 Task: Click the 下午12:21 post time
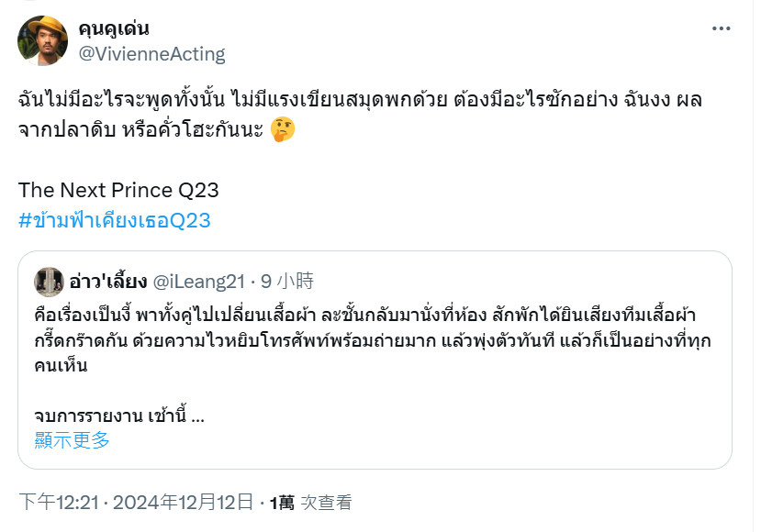(59, 503)
